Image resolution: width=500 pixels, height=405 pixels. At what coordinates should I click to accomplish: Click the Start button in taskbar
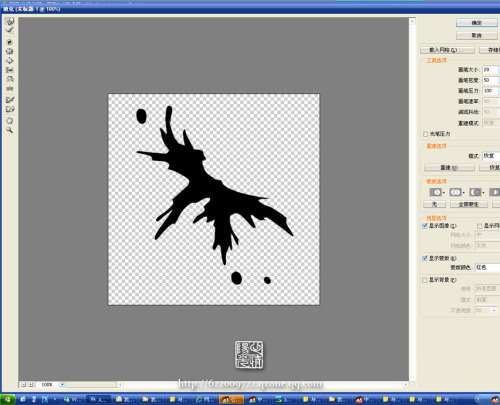(8, 399)
